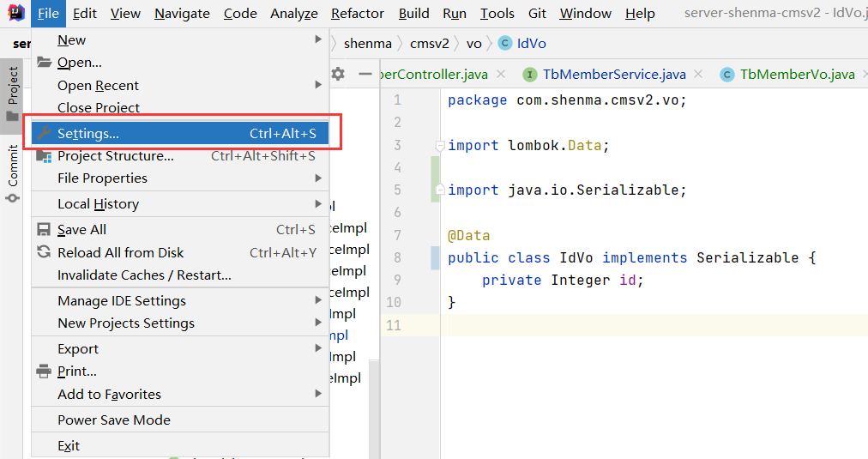Click the hide panel minus icon

[365, 74]
